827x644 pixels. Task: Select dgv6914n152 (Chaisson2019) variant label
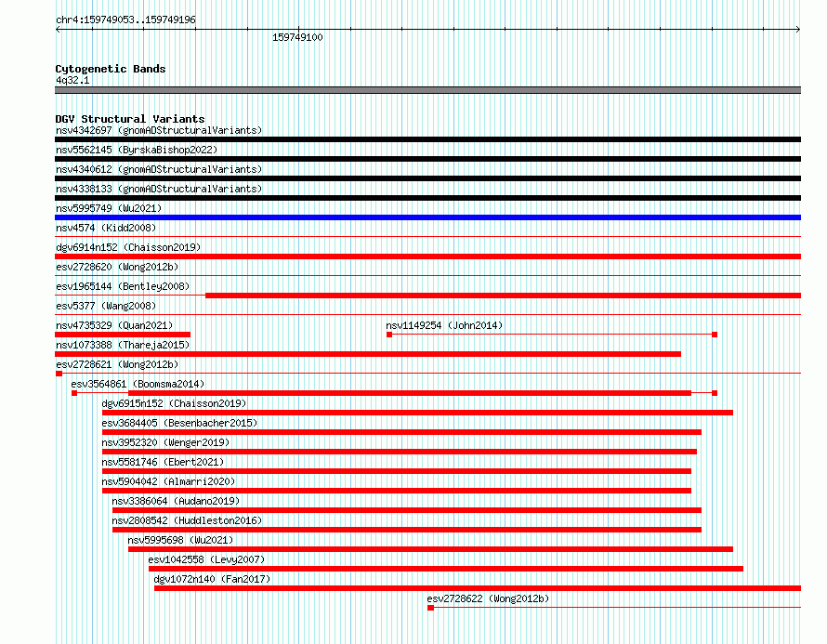[x=128, y=247]
